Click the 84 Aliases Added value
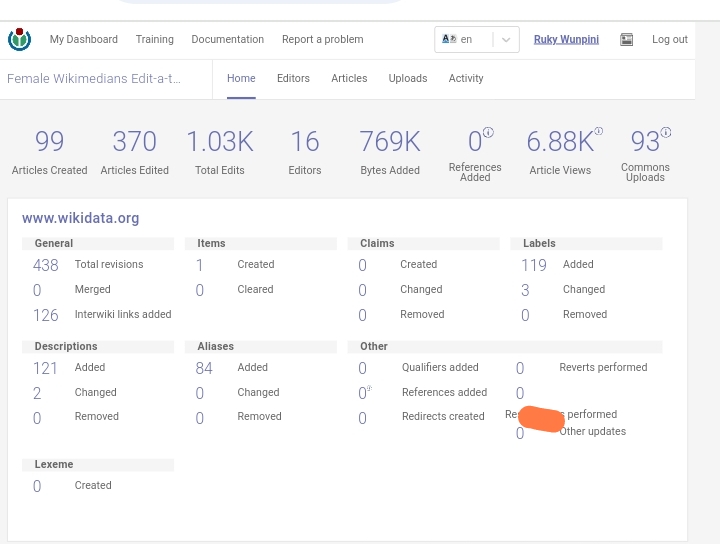720x544 pixels. pyautogui.click(x=204, y=369)
